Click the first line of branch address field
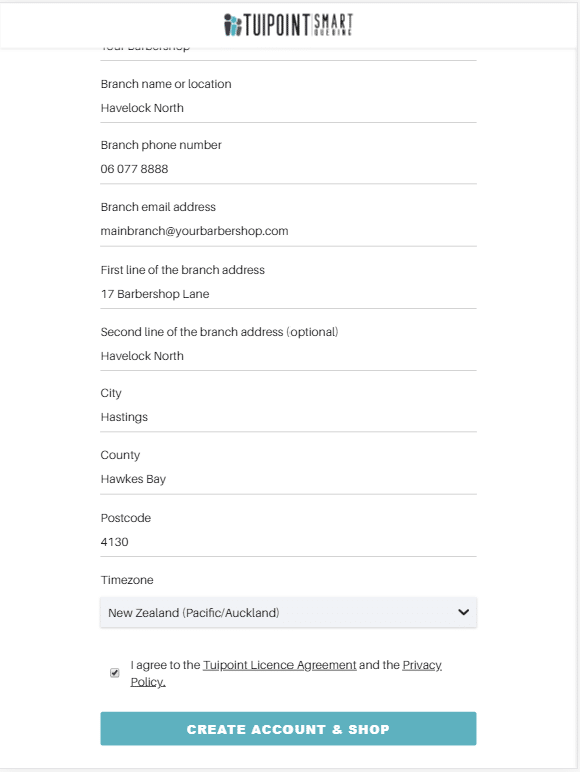Viewport: 580px width, 772px height. [x=289, y=294]
